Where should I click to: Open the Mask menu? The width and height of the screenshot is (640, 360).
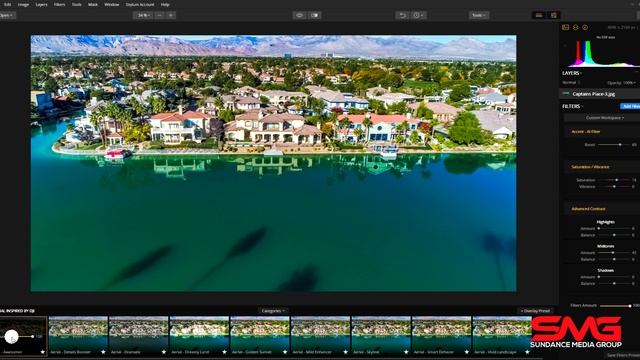point(93,4)
